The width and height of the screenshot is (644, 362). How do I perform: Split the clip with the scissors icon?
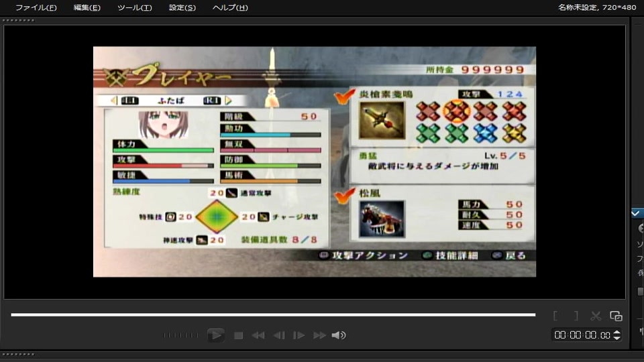[x=596, y=316]
